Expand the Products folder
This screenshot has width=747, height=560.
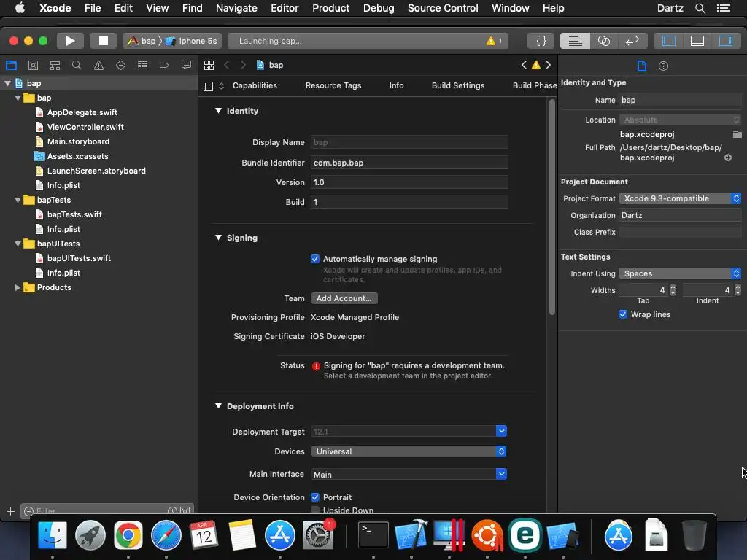tap(18, 287)
